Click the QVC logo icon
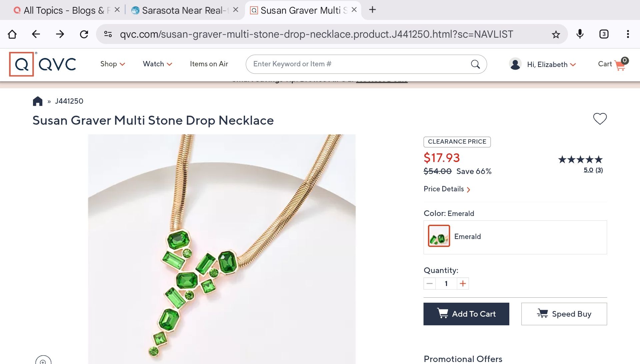Image resolution: width=640 pixels, height=364 pixels. (22, 64)
